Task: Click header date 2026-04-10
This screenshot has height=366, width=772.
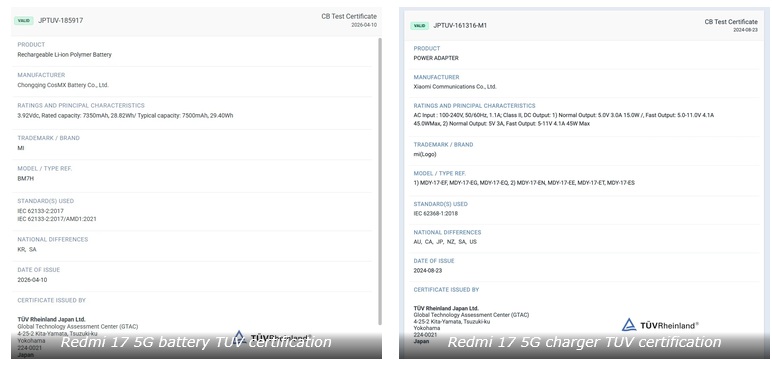Action: pos(364,25)
